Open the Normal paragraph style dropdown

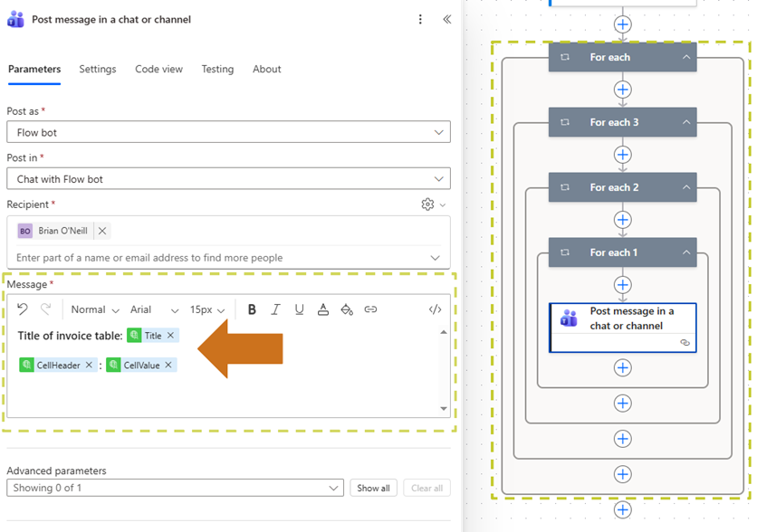pyautogui.click(x=94, y=309)
